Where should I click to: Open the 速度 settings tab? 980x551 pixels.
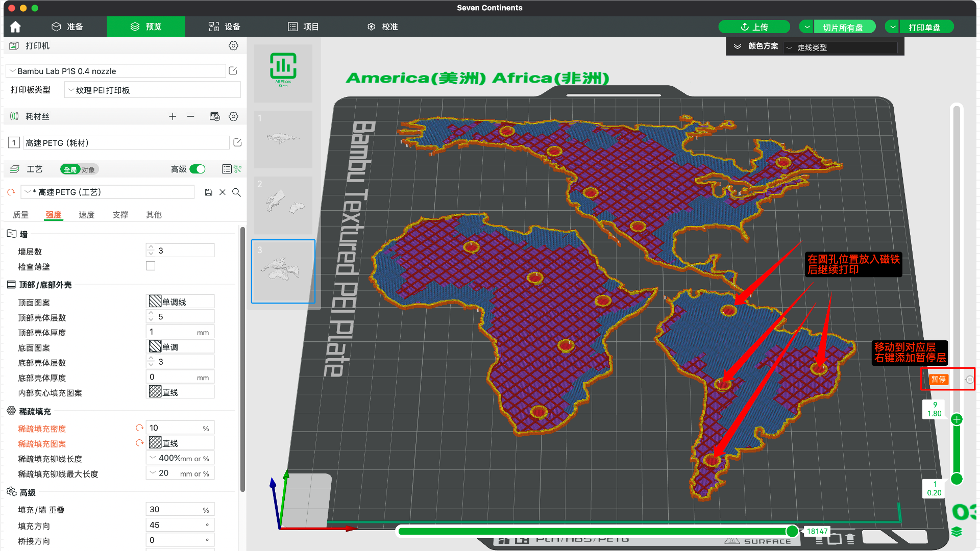(x=87, y=215)
